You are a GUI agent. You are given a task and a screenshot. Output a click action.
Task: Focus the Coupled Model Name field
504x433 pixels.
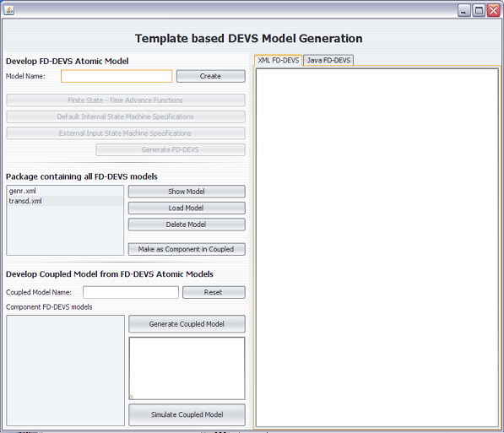click(x=131, y=292)
